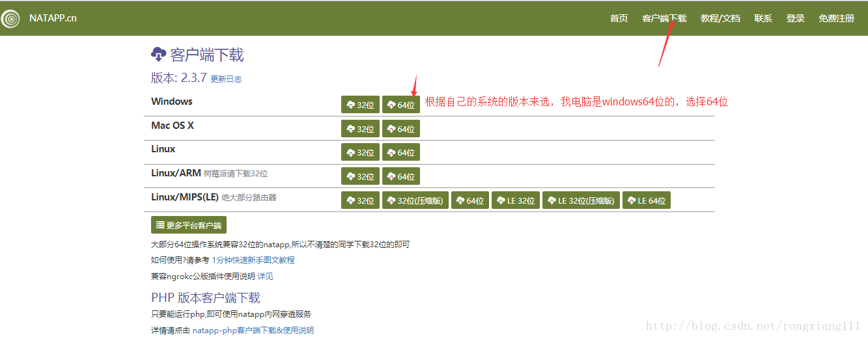Click the cloud download icon beside 客户端下载 heading
Screen dimensions: 868x339
coord(158,54)
